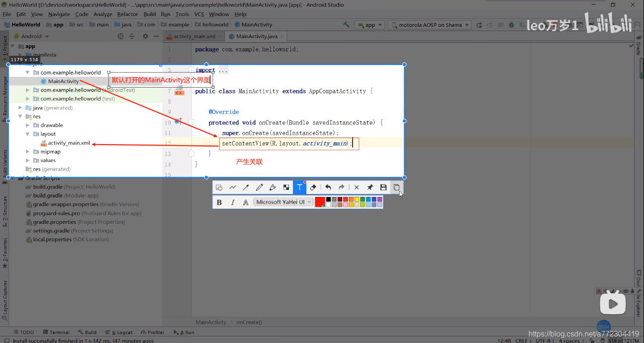The height and width of the screenshot is (343, 644).
Task: Select the arrow annotation tool
Action: (246, 188)
